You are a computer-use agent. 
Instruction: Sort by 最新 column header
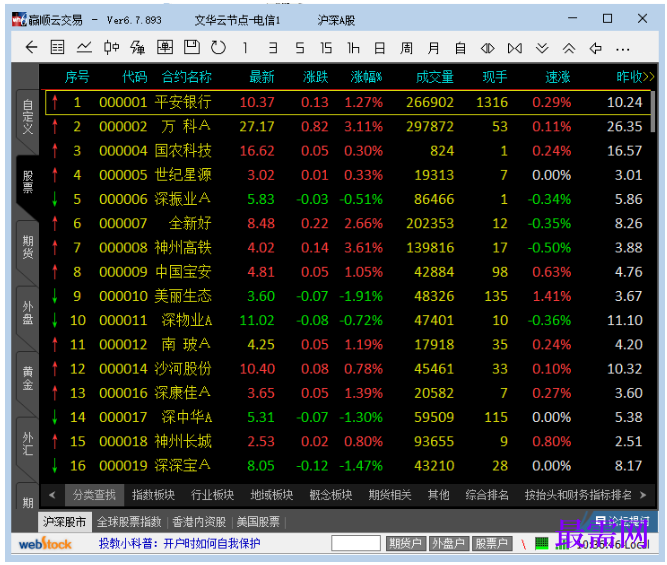(262, 77)
